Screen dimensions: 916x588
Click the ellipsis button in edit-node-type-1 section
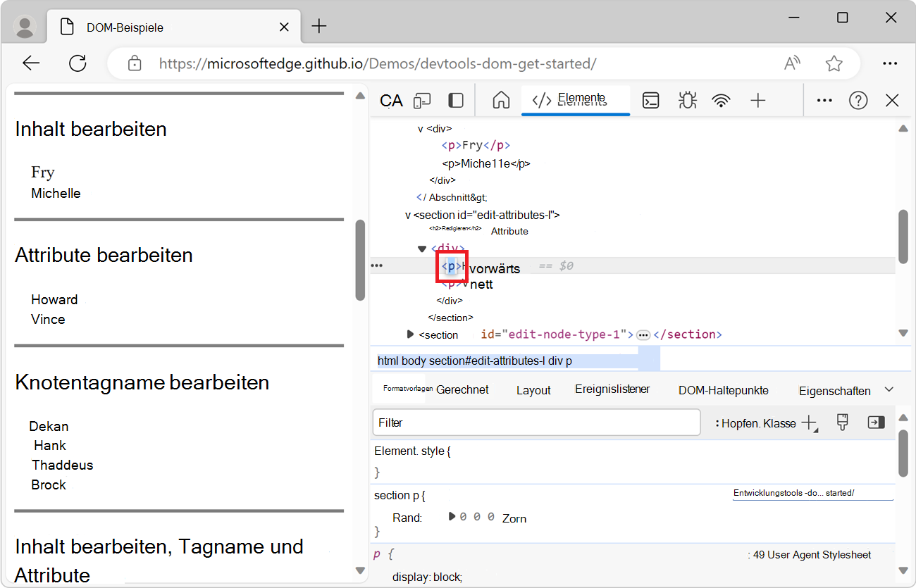(643, 335)
